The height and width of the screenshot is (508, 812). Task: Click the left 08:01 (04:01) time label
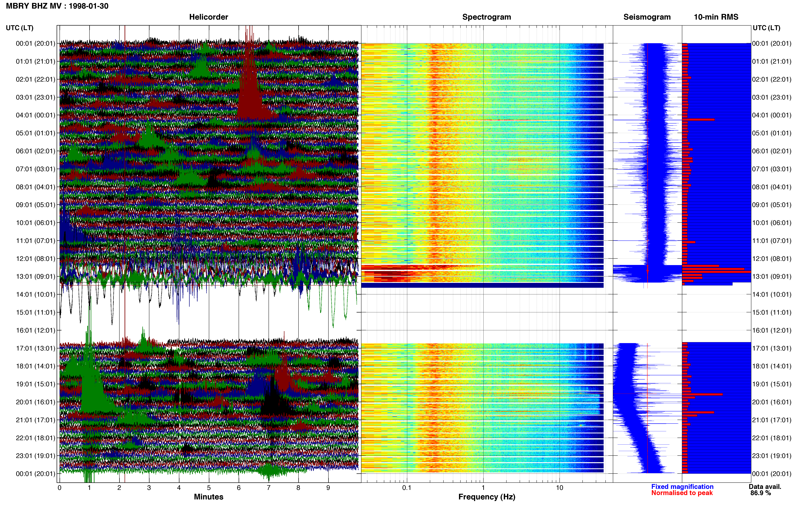36,187
